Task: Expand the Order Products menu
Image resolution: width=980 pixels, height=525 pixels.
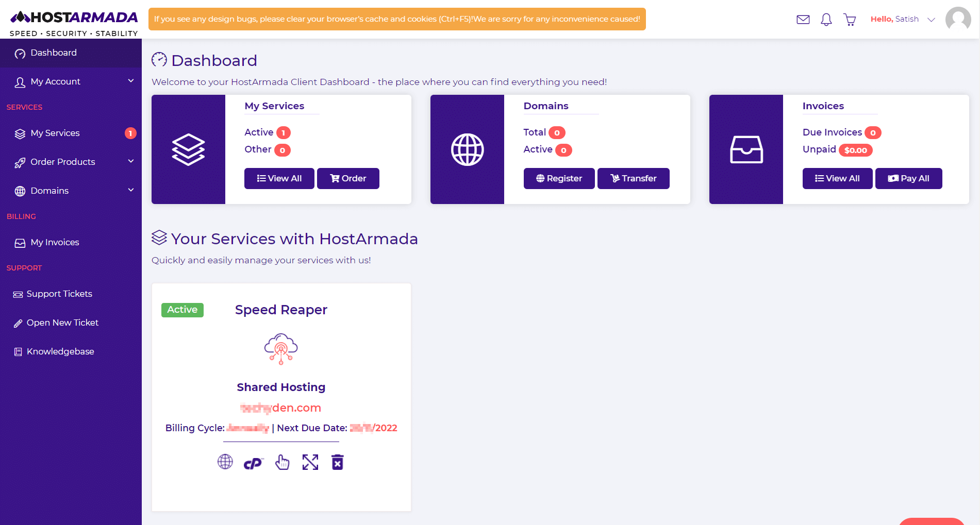Action: tap(62, 161)
